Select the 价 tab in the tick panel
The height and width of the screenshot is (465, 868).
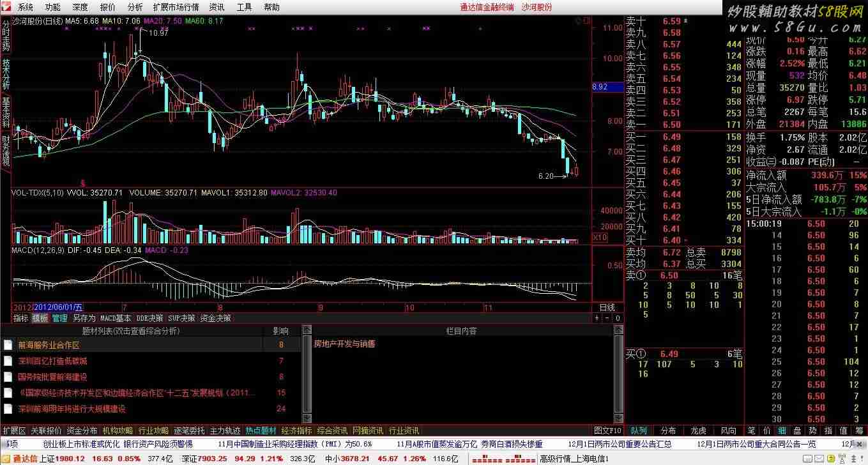766,431
